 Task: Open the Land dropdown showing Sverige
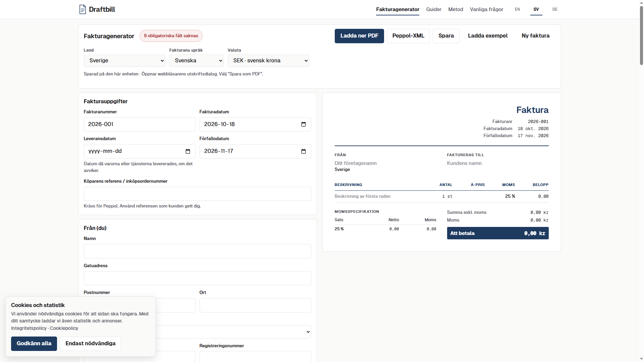124,61
